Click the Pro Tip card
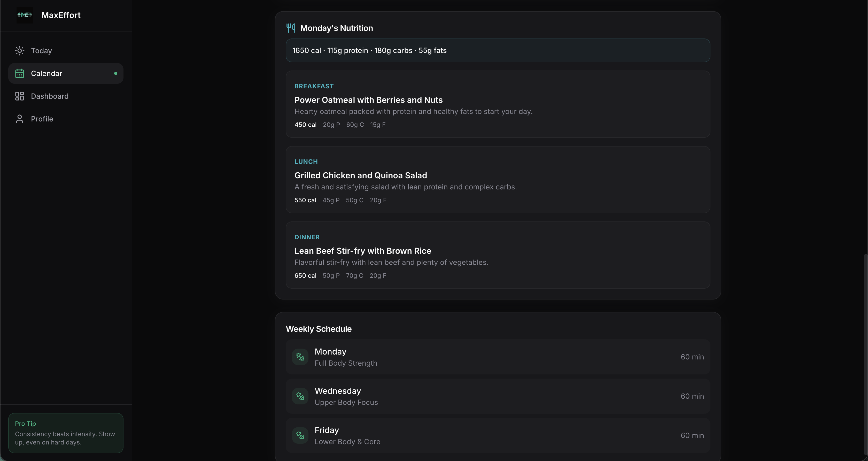The width and height of the screenshot is (868, 461). coord(66,433)
